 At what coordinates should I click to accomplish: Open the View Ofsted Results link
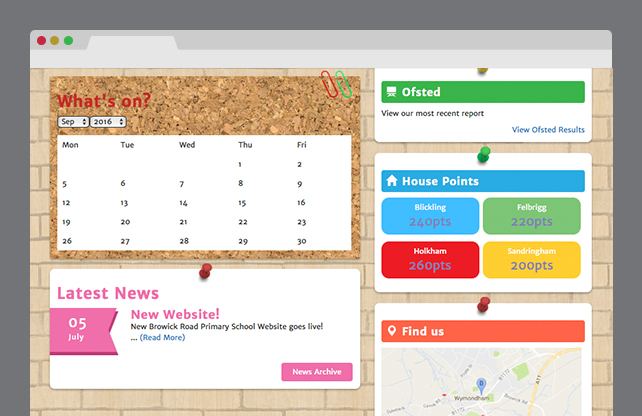pos(548,129)
